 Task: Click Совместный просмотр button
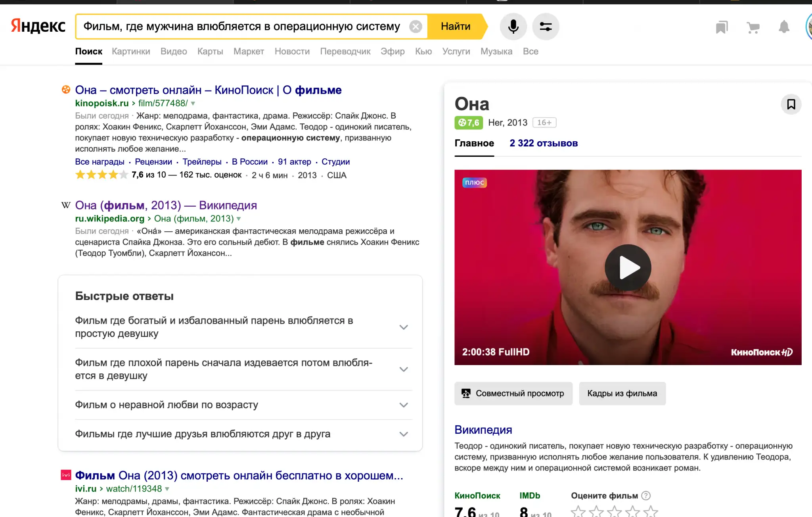[513, 393]
